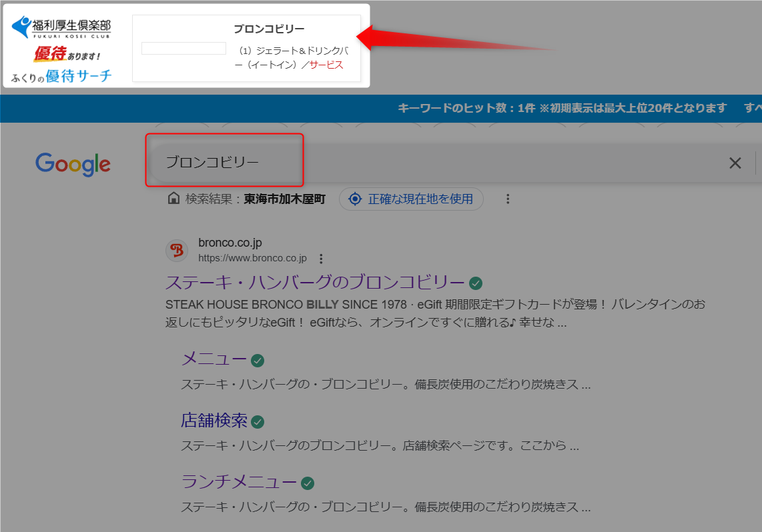Open the three-dot menu beside the bronco.co.jp URL
The width and height of the screenshot is (762, 532).
321,259
